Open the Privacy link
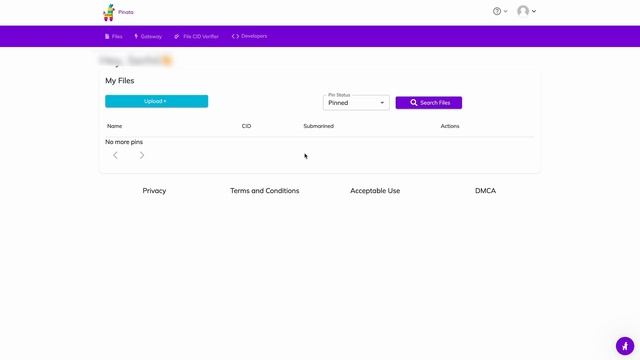Image resolution: width=640 pixels, height=360 pixels. coord(154,191)
